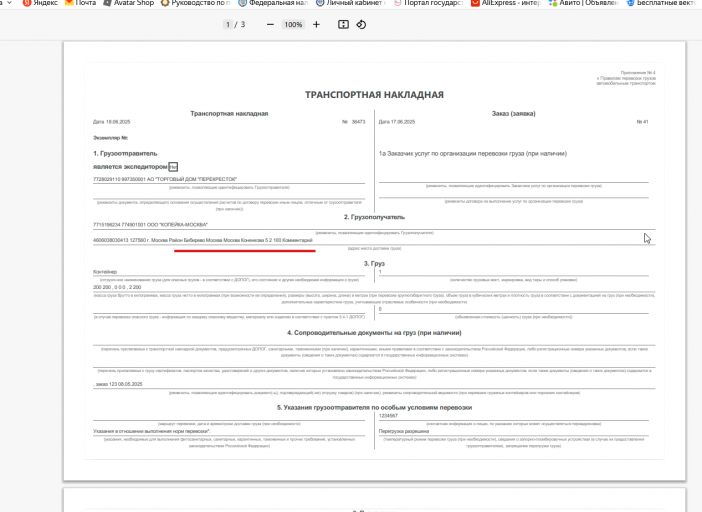
Task: Open the Руководство по bookmark
Action: tap(196, 3)
